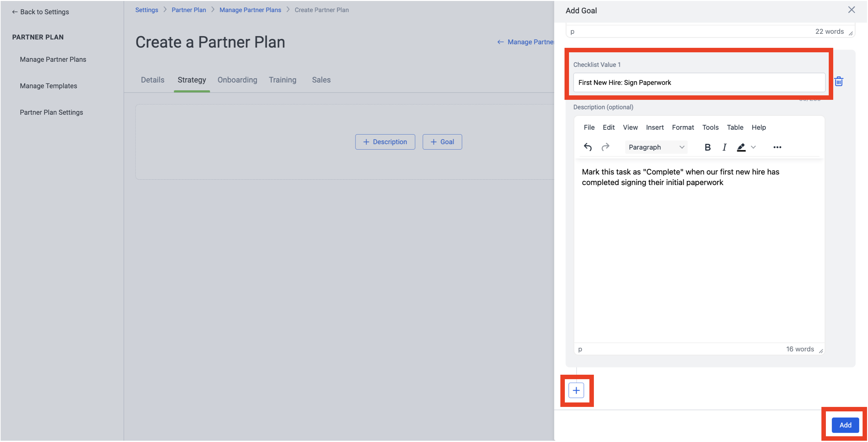Go Back to Settings
This screenshot has width=868, height=442.
coord(40,12)
